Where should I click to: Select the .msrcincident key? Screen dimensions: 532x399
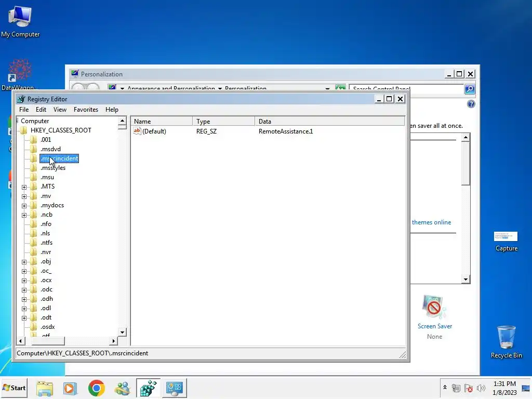point(59,158)
